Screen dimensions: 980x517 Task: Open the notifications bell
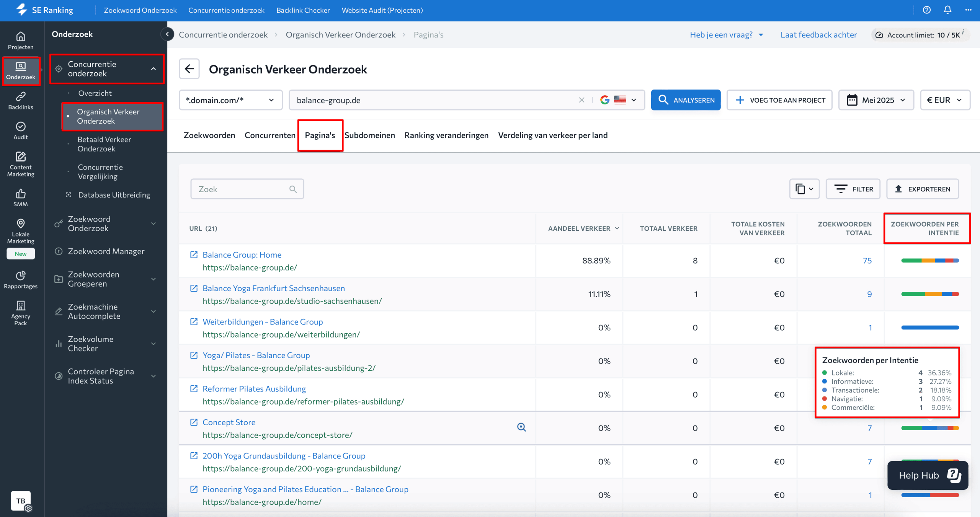[947, 10]
